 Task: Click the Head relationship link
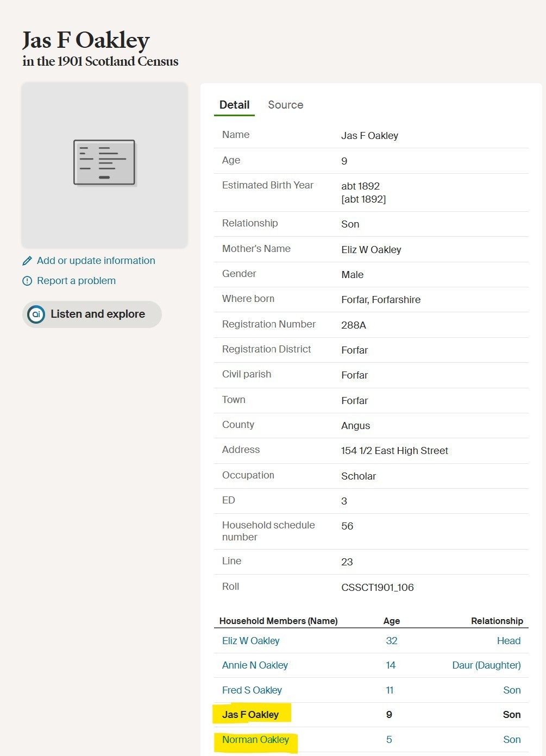(509, 641)
